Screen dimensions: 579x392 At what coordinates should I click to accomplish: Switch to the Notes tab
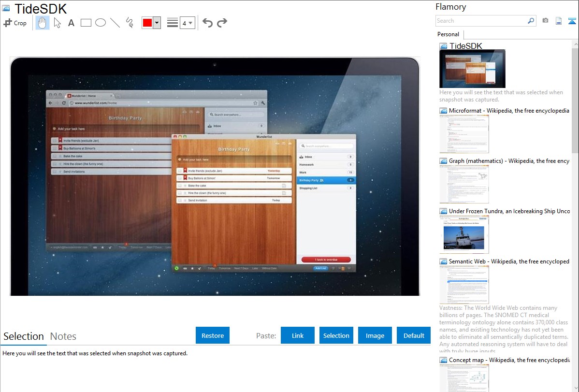[x=63, y=336]
